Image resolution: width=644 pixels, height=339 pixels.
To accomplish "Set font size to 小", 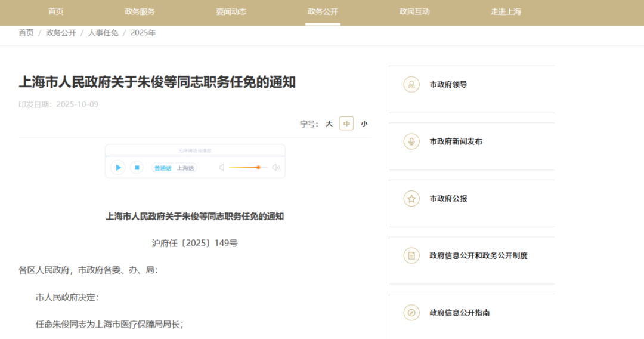I will (364, 124).
